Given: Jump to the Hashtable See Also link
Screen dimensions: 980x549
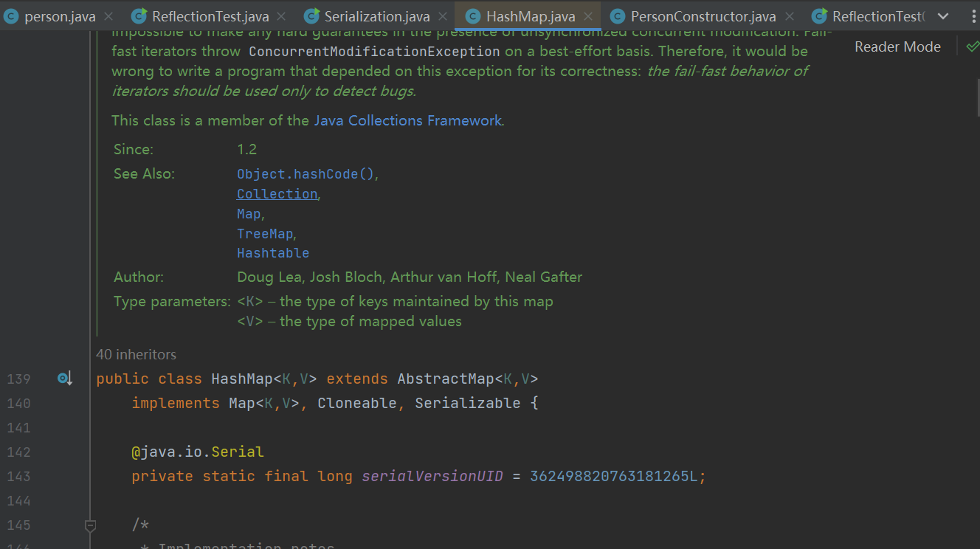Looking at the screenshot, I should point(273,253).
